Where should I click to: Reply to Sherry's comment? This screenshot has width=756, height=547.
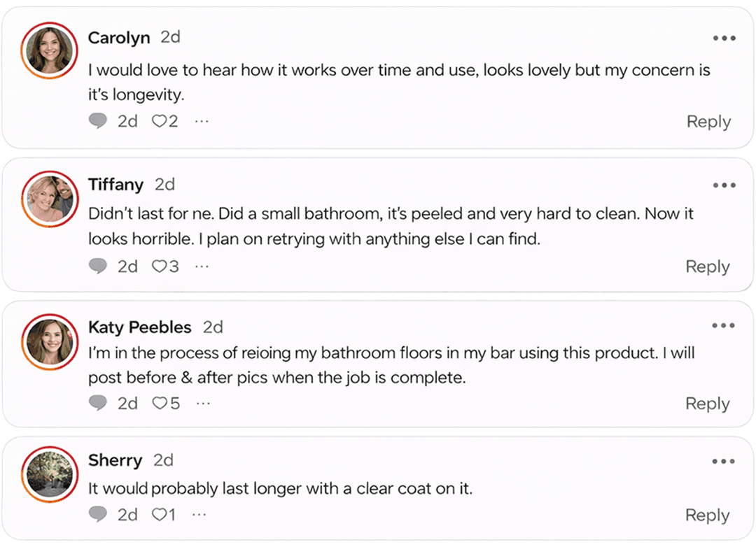(708, 516)
